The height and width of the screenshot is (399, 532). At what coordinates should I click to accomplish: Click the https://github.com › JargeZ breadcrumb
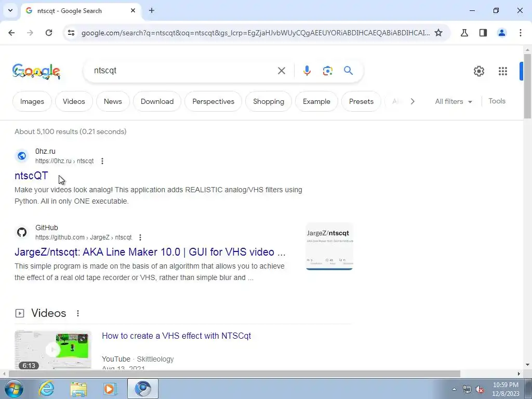click(x=84, y=237)
